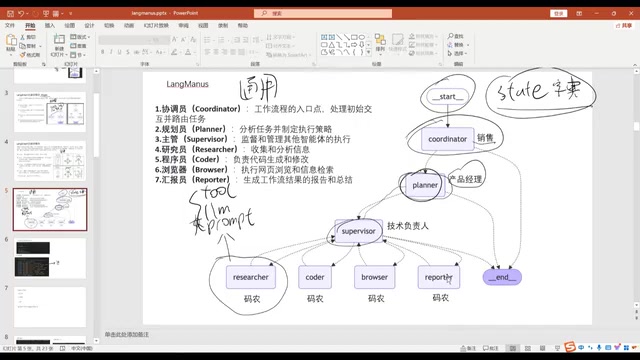Click the numbered list icon
The height and width of the screenshot is (360, 640).
[x=221, y=40]
